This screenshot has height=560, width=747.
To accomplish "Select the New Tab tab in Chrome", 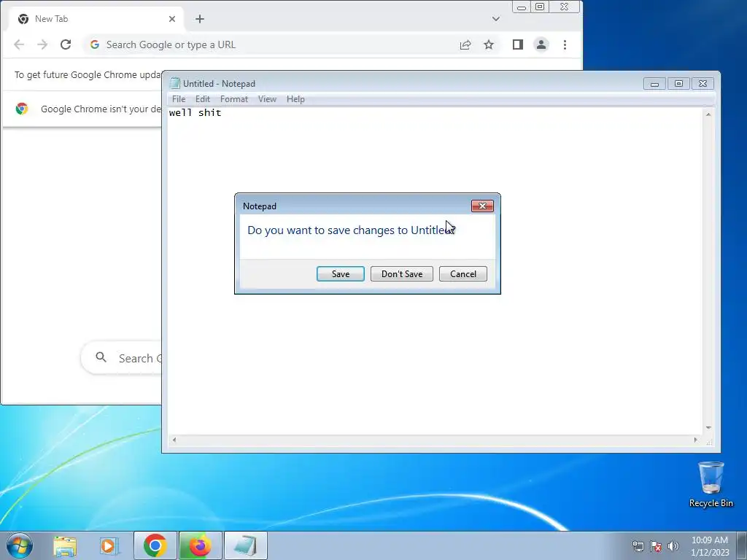I will click(x=96, y=19).
